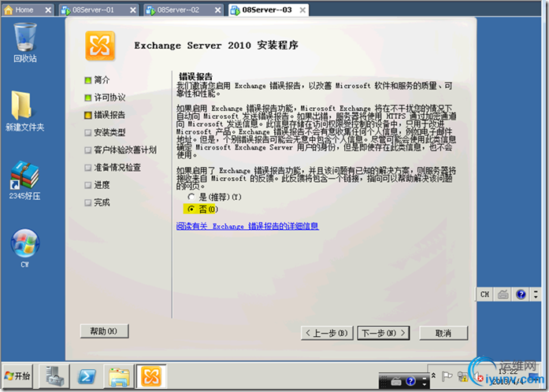
Task: Open Windows Explorer from the taskbar
Action: click(119, 376)
